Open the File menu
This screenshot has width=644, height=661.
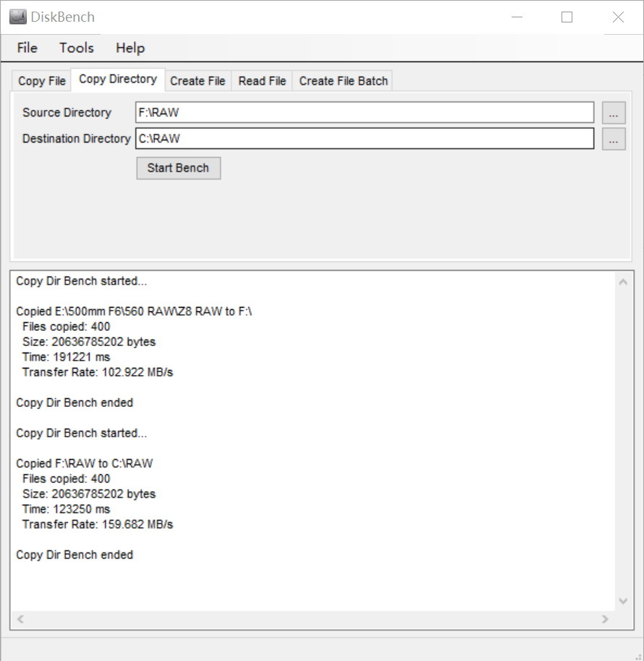(x=27, y=48)
